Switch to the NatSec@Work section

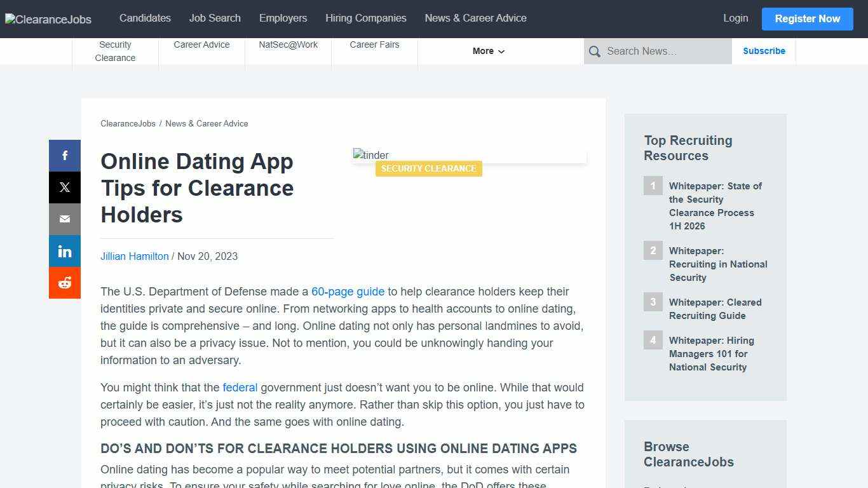(288, 44)
